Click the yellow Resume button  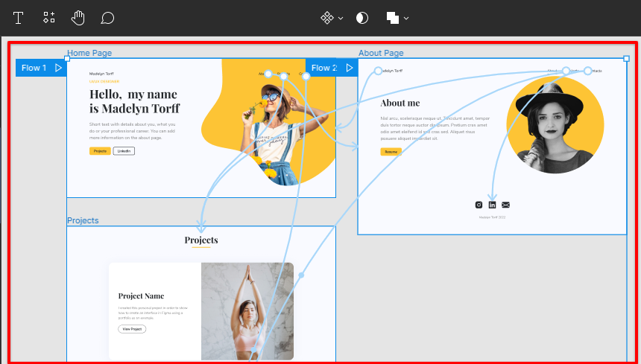pyautogui.click(x=391, y=152)
